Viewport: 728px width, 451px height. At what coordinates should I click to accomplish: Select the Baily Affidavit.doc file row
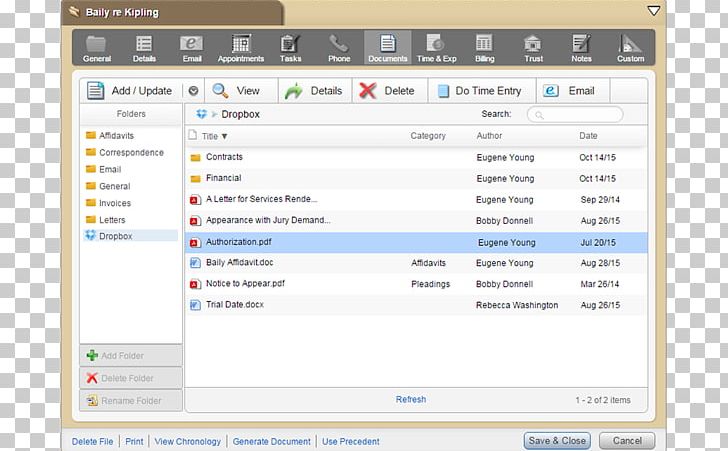point(240,263)
